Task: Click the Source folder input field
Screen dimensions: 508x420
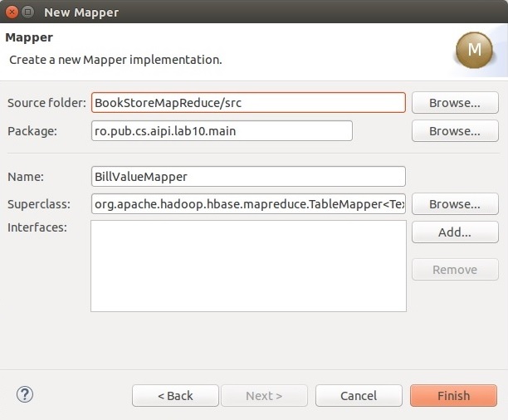Action: (248, 103)
